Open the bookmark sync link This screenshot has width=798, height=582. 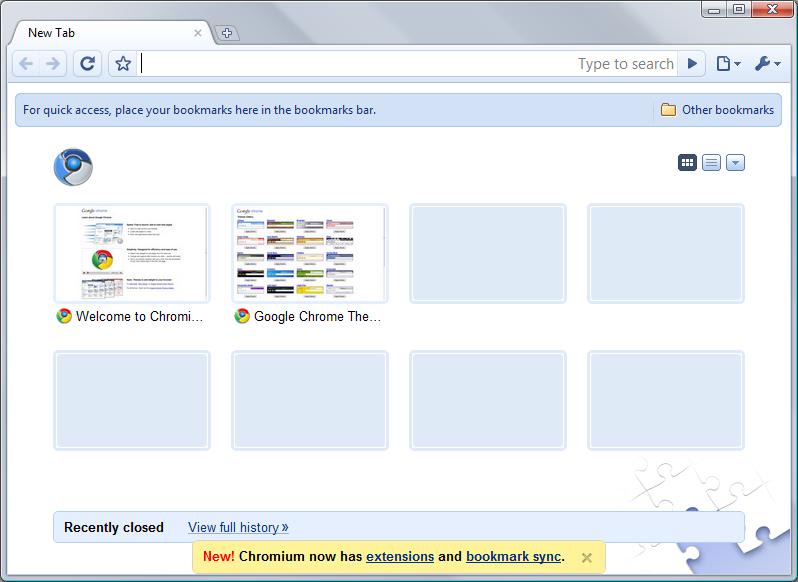point(514,557)
